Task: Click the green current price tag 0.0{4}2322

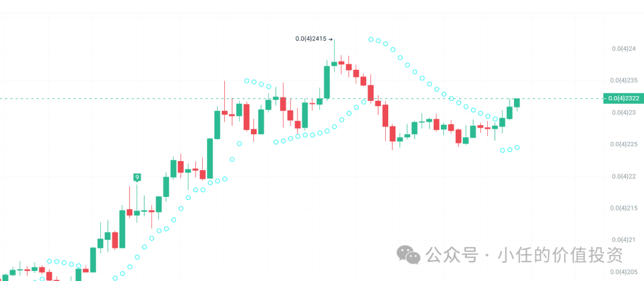Action: [623, 98]
